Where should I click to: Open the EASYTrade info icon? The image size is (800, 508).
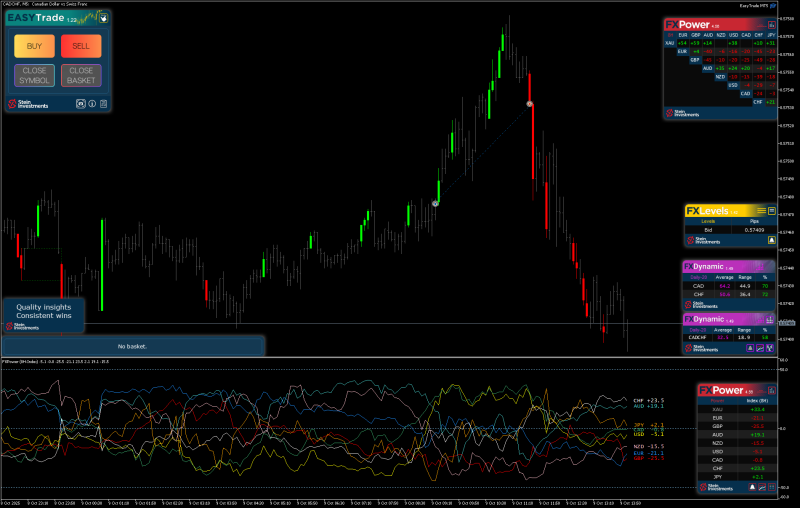coord(92,104)
